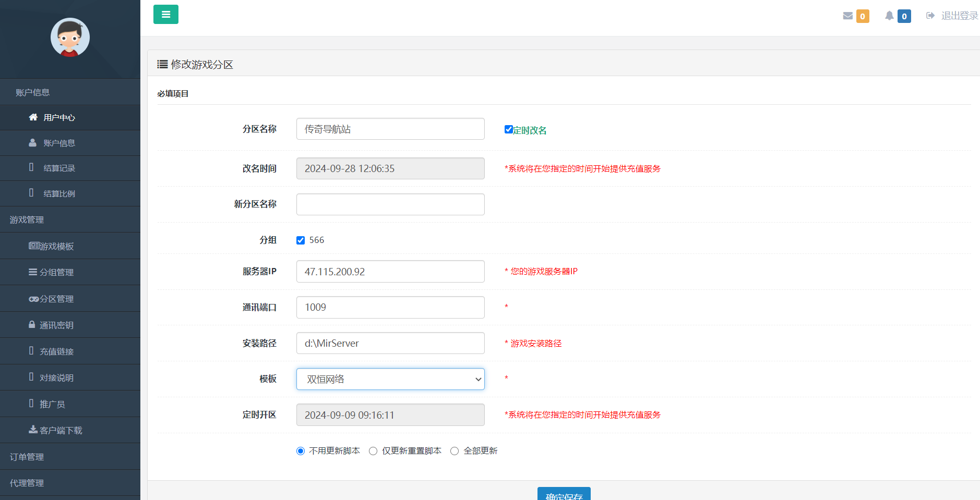This screenshot has height=500, width=980.
Task: Click the icon beside 对接说明
Action: click(x=31, y=377)
